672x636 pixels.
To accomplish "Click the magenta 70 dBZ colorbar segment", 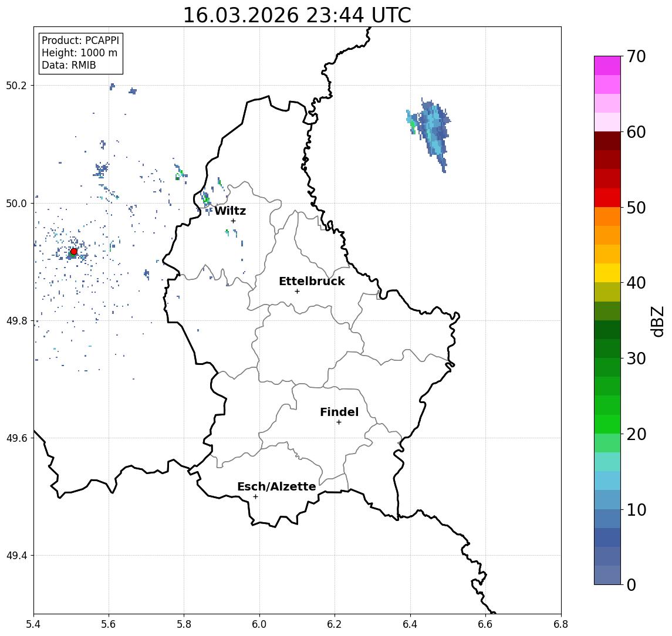I will (607, 66).
